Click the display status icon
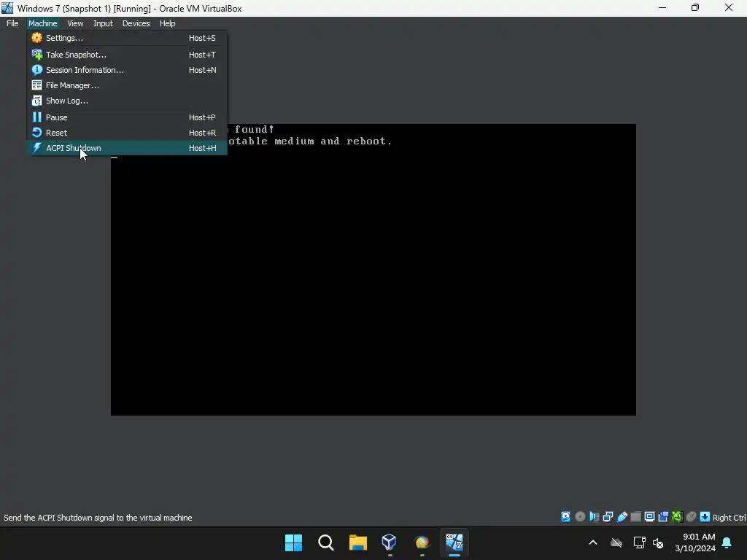This screenshot has height=560, width=747. point(649,517)
